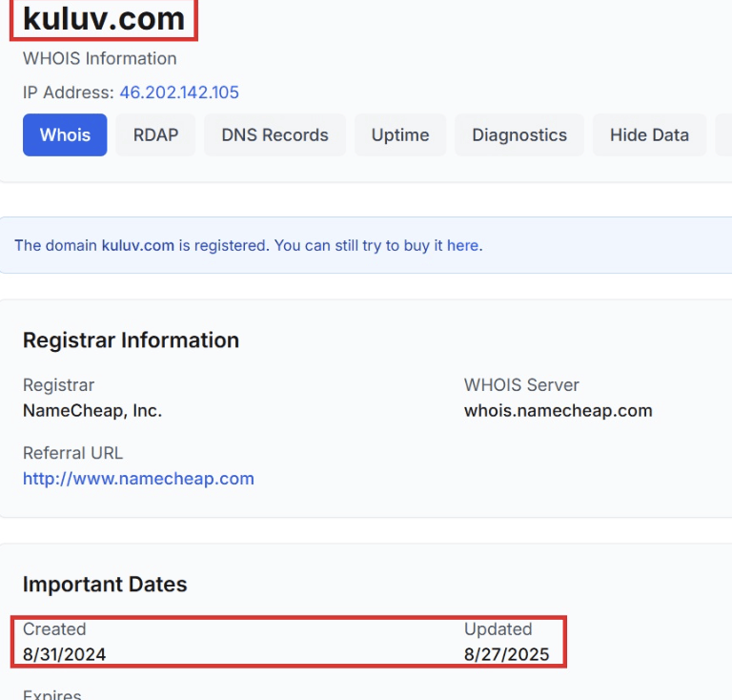
Task: Go to the Diagnostics tab
Action: click(x=519, y=134)
